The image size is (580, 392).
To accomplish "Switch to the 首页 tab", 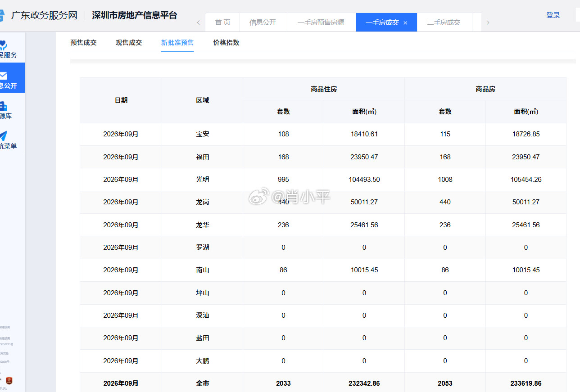I will tap(222, 23).
